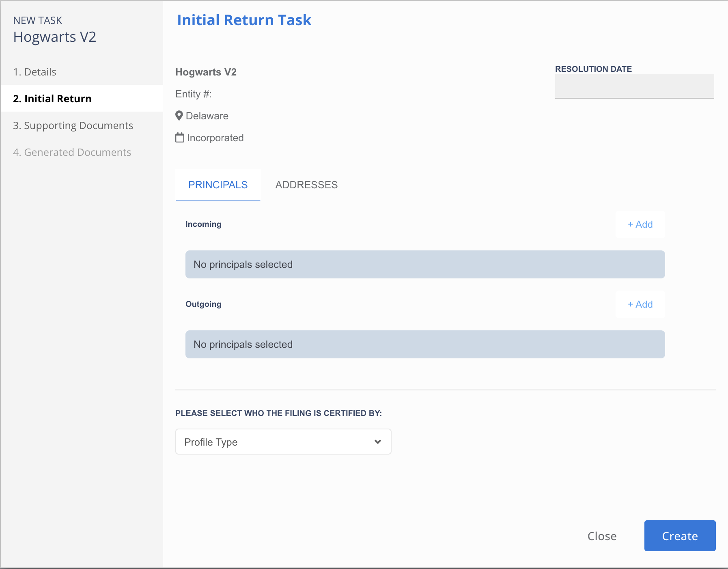Click the sidebar 'Hogwarts V2' title
728x569 pixels.
pos(54,37)
